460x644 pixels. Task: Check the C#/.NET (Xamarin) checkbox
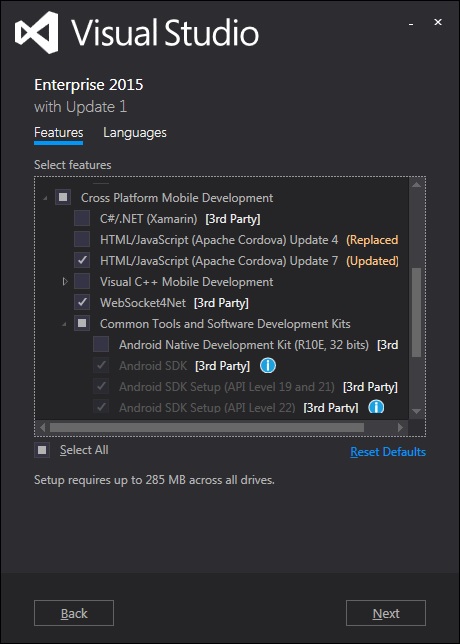pos(82,218)
